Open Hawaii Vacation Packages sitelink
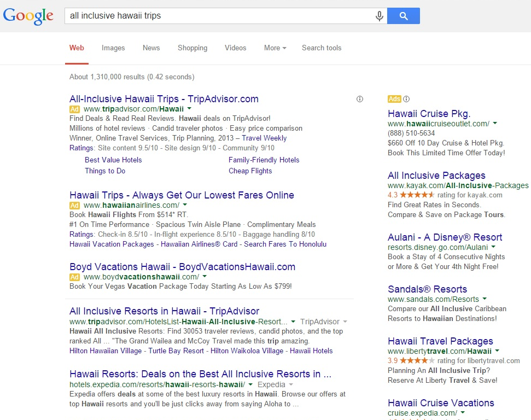The height and width of the screenshot is (420, 531). pyautogui.click(x=112, y=244)
